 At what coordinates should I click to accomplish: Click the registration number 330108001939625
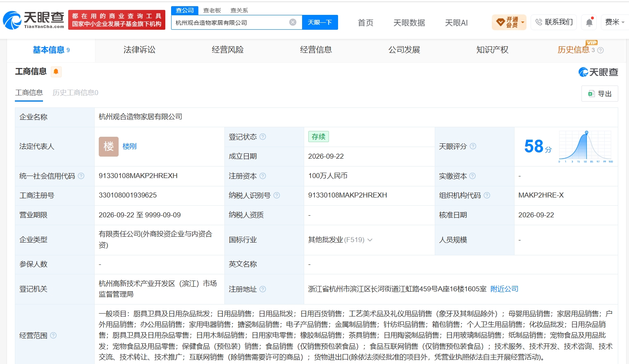[x=128, y=195]
